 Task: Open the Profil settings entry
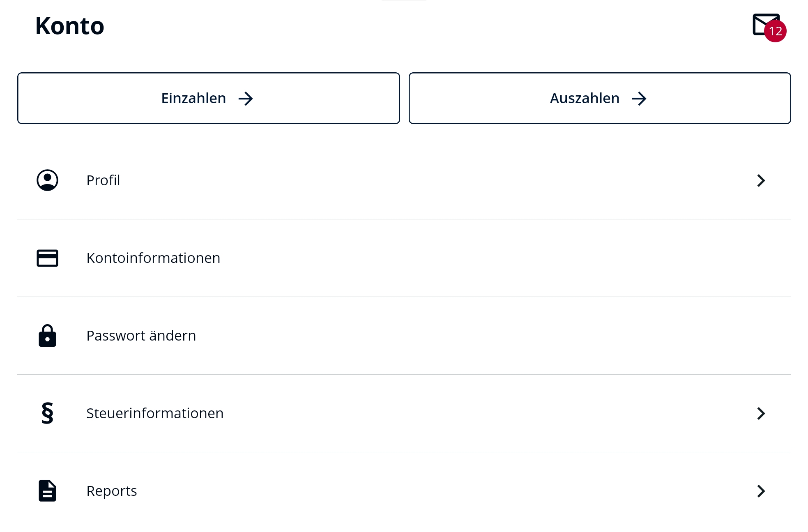[x=103, y=180]
